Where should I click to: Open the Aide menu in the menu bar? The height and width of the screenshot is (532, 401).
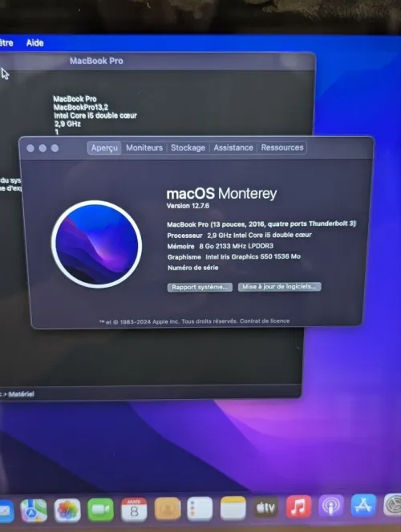coord(35,43)
